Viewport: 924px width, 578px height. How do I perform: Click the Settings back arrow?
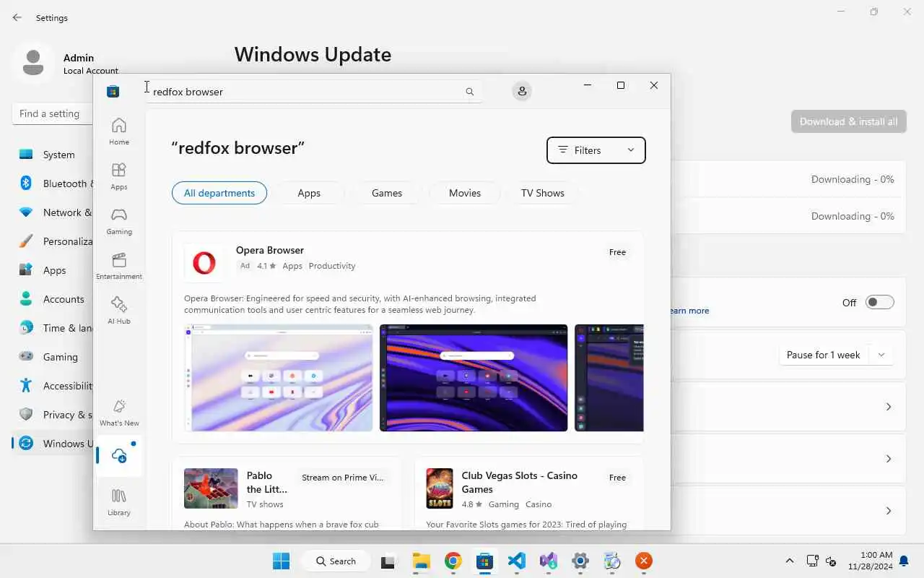(x=17, y=17)
